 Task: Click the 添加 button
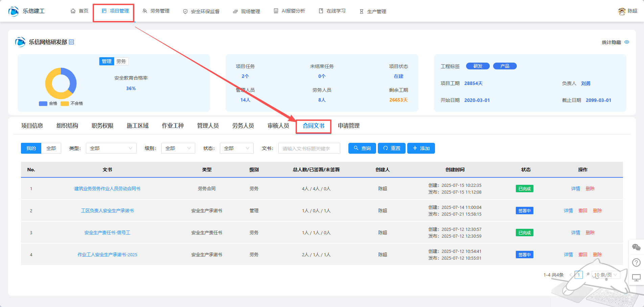coord(421,148)
